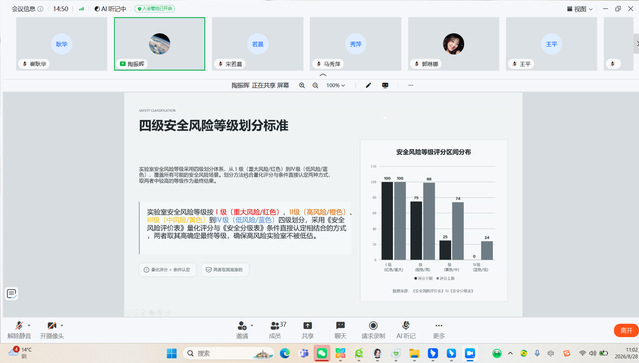
Task: Click the Windows taskbar search box
Action: 228,353
